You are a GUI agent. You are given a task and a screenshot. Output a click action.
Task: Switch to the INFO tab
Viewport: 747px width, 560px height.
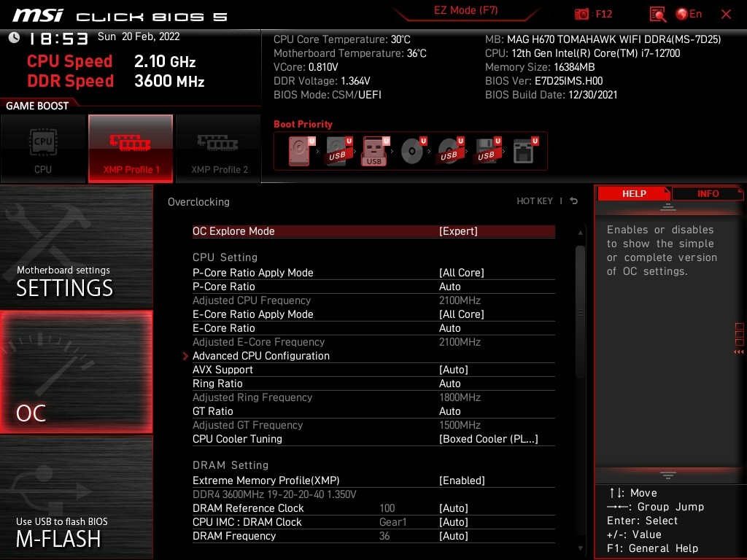pyautogui.click(x=708, y=193)
